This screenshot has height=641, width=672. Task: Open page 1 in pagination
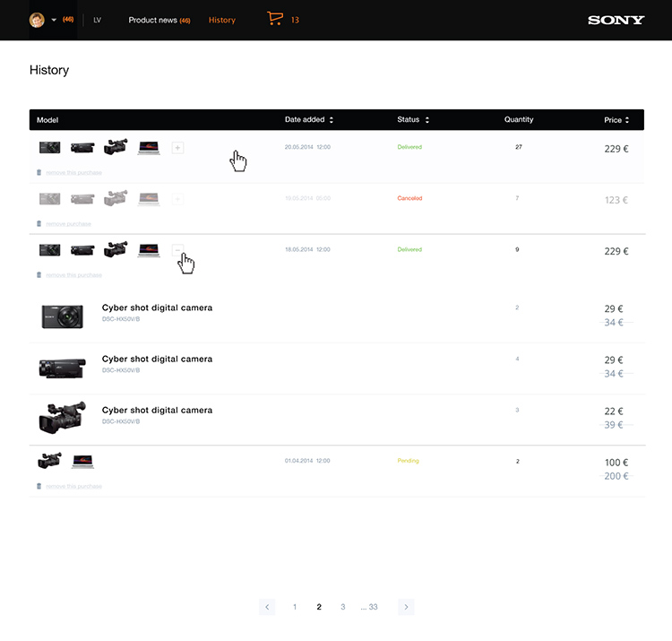[295, 607]
